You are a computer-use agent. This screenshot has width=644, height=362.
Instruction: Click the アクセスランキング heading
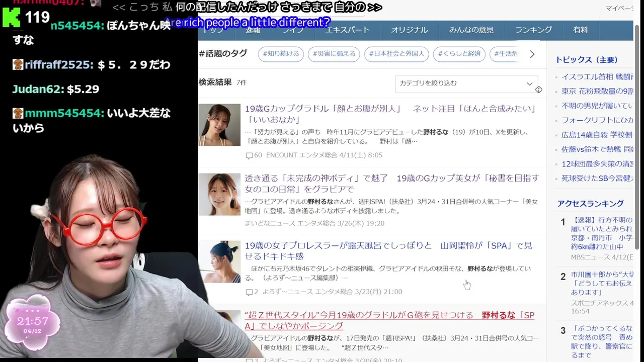pyautogui.click(x=590, y=204)
